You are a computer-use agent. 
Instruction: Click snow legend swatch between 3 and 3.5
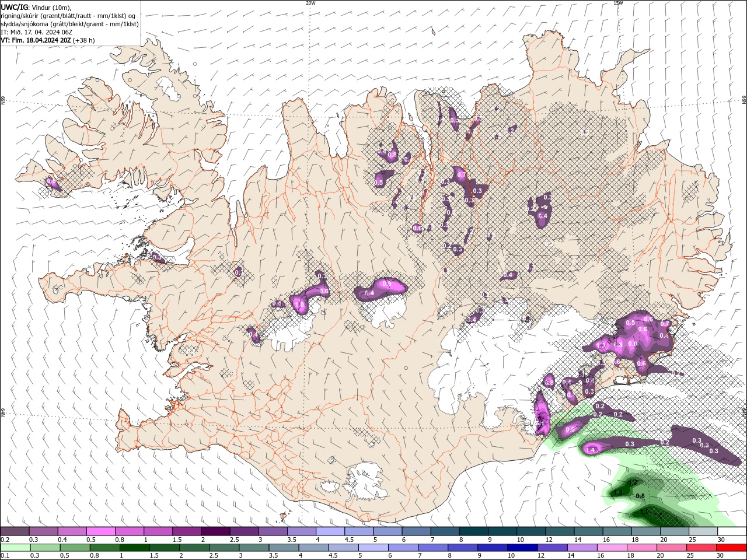[x=273, y=531]
